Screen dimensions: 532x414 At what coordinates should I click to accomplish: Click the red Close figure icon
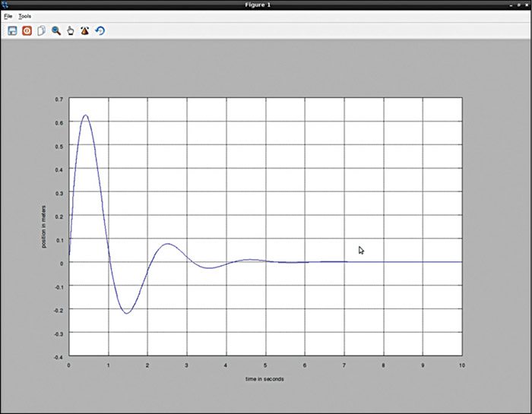coord(27,31)
